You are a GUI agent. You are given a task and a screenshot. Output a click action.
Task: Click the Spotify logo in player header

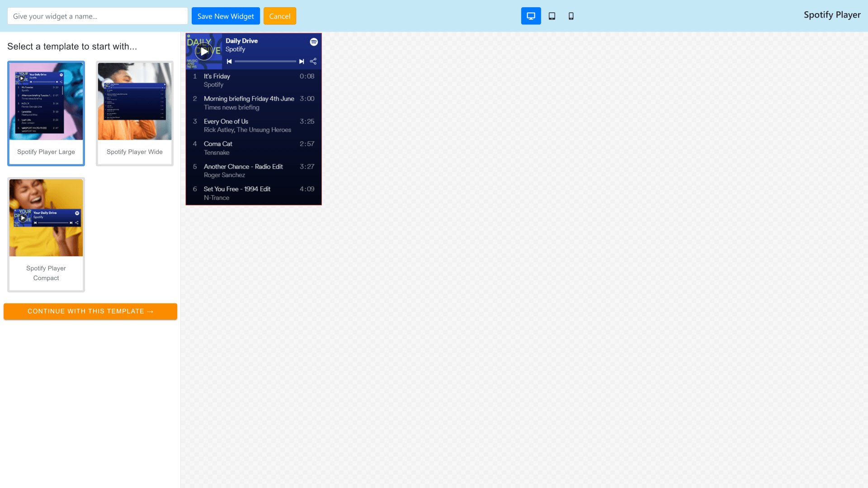click(x=314, y=42)
